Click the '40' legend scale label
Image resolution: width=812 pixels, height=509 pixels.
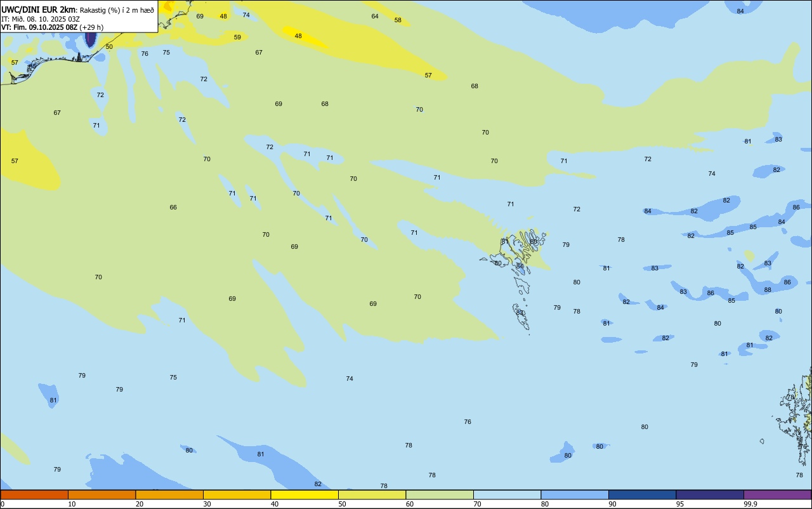tap(275, 504)
